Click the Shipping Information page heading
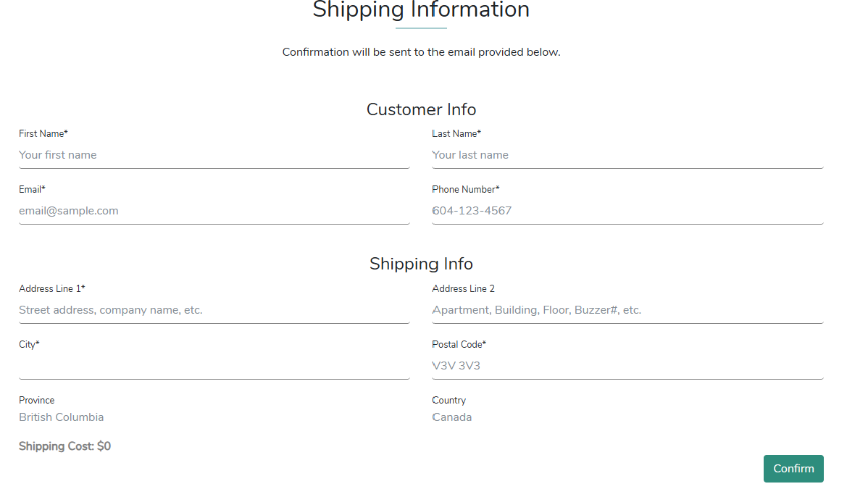Image resolution: width=868 pixels, height=497 pixels. point(421,10)
